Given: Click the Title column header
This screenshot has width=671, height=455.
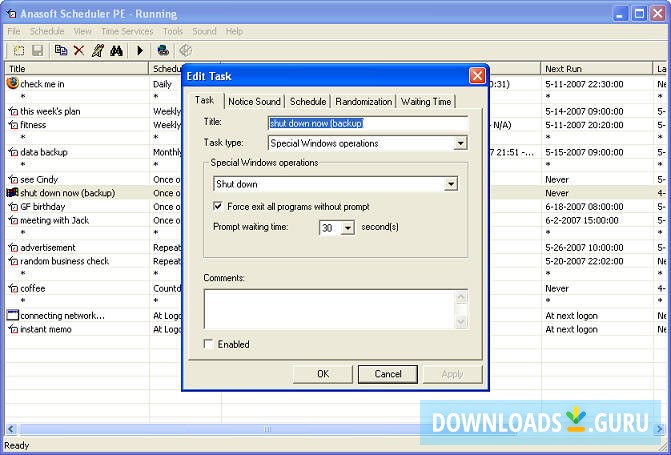Looking at the screenshot, I should pyautogui.click(x=77, y=68).
